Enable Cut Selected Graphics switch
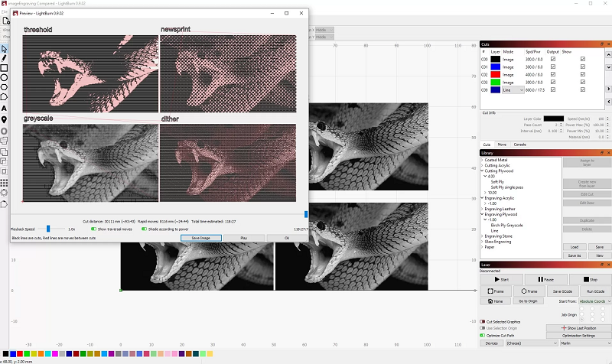Screen dimensions: 612x364 point(483,321)
